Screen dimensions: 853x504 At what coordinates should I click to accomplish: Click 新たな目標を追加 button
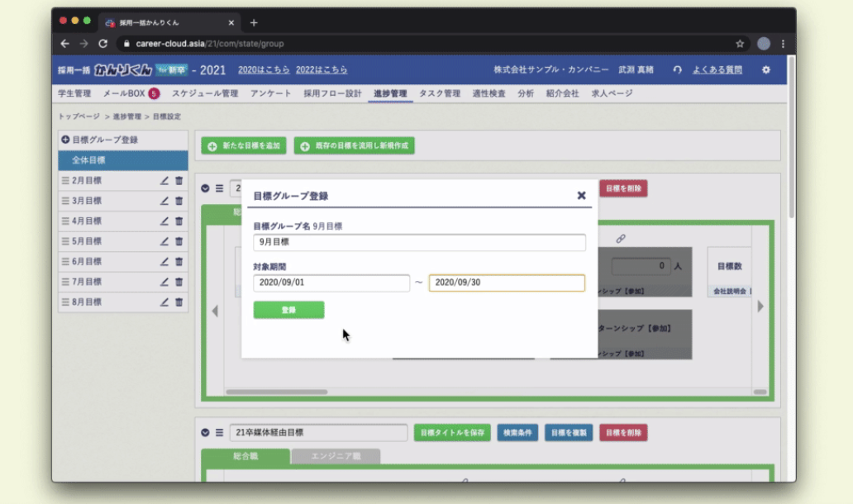point(244,145)
